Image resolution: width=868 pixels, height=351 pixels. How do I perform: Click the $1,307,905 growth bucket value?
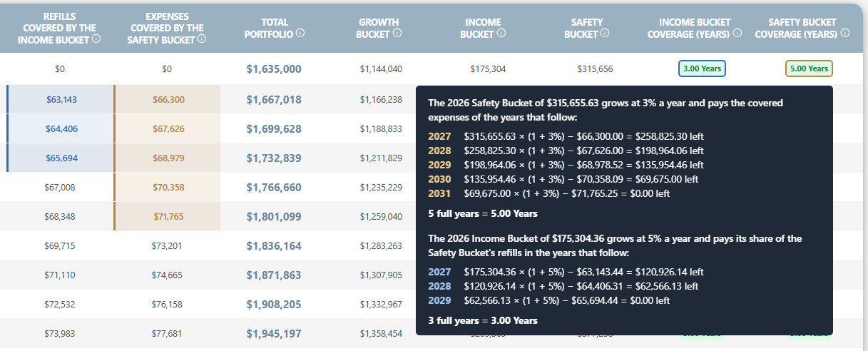coord(381,275)
